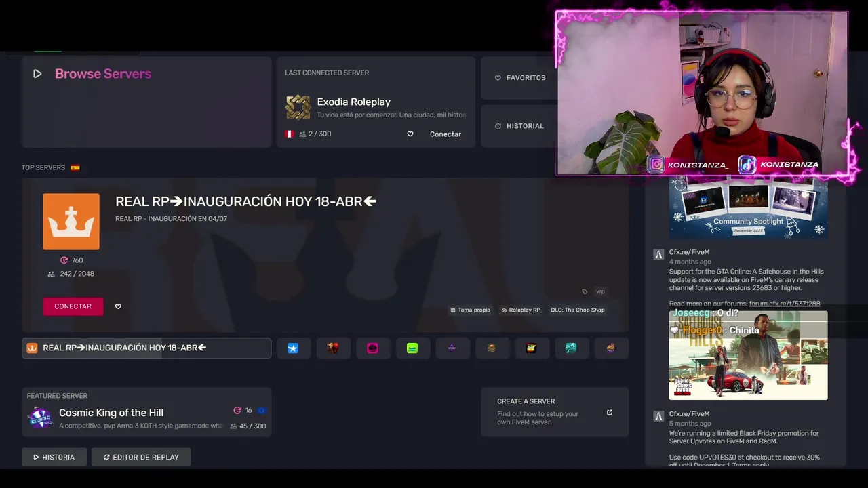Click Conectar for Exodia Roleplay
The height and width of the screenshot is (488, 868).
445,134
